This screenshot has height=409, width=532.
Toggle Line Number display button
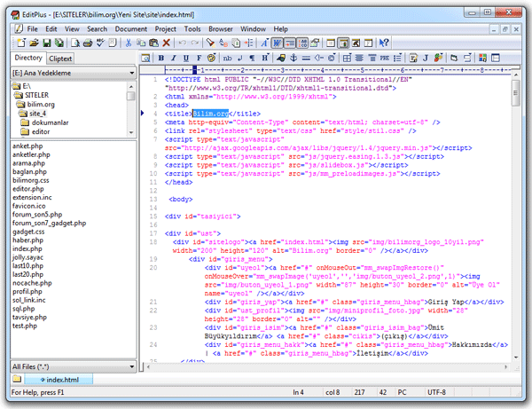[302, 43]
